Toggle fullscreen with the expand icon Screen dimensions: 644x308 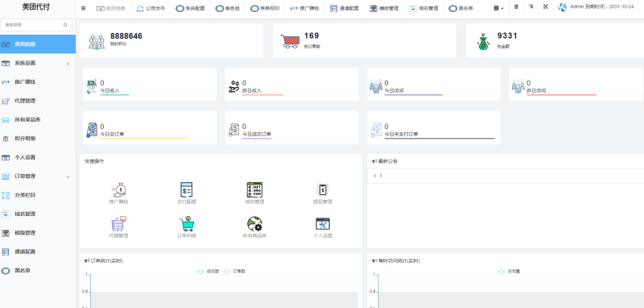pos(546,7)
